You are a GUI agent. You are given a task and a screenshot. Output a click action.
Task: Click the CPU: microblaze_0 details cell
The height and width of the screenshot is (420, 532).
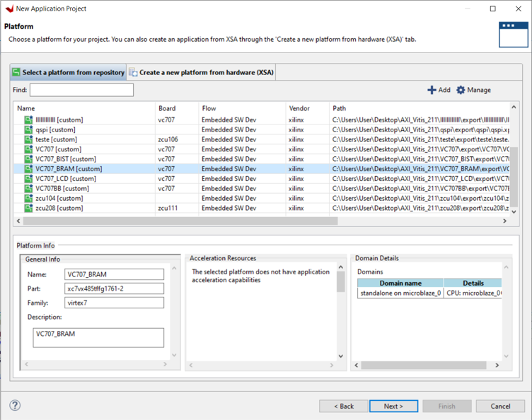click(473, 293)
